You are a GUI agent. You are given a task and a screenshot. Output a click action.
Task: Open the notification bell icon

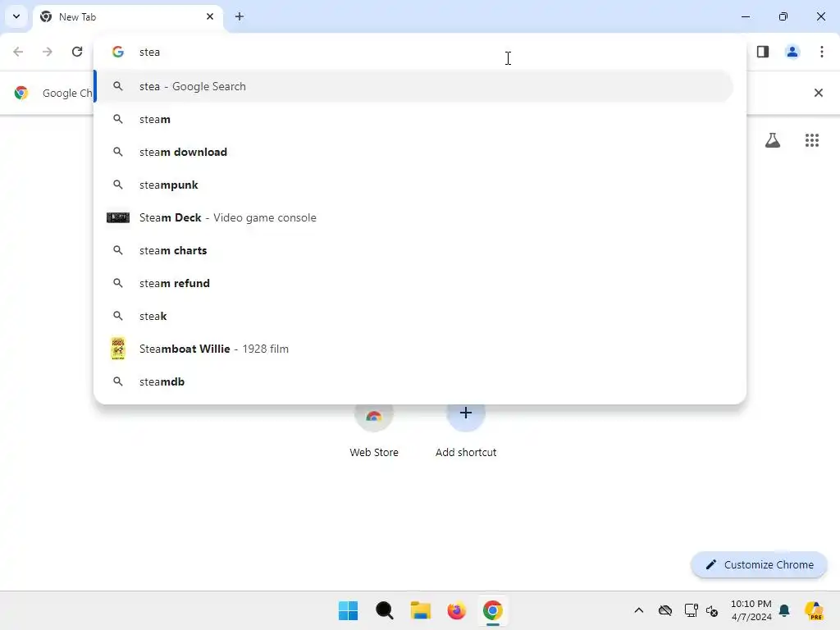(x=784, y=610)
